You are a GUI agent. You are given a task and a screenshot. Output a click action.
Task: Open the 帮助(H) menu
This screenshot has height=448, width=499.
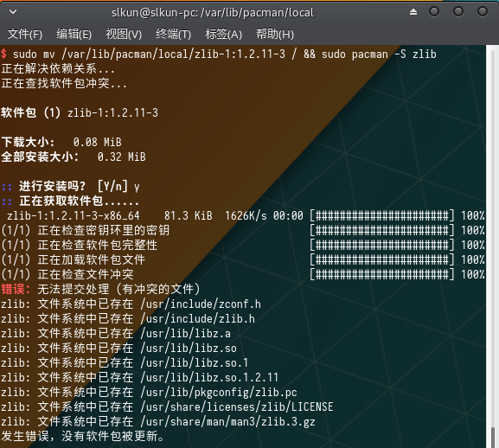275,34
